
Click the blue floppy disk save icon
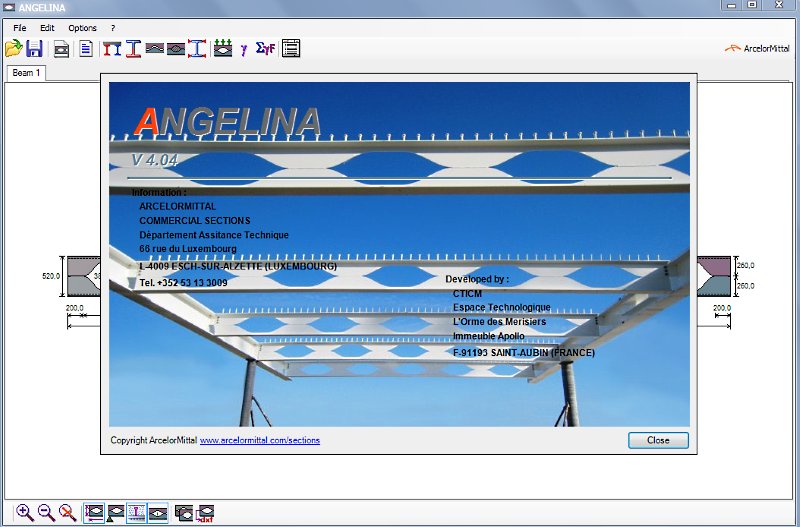34,48
